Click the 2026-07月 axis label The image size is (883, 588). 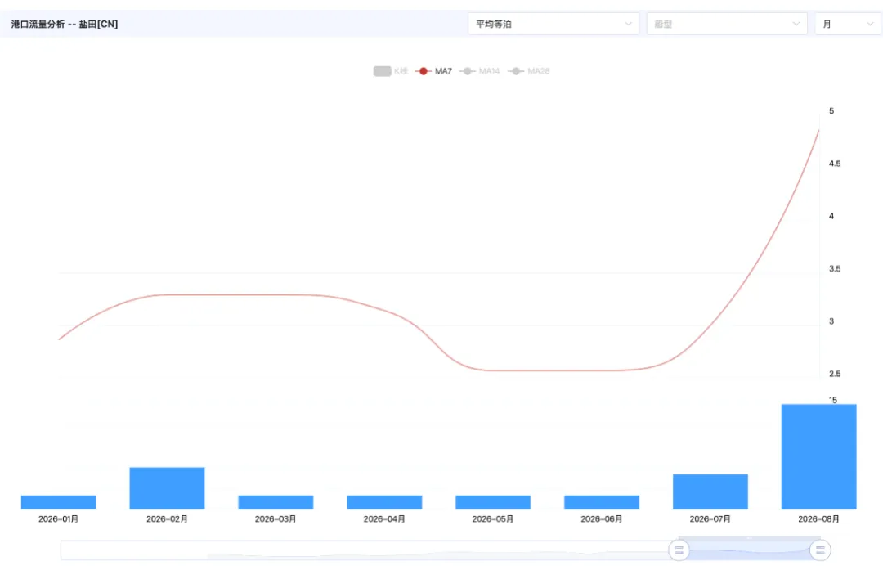710,518
